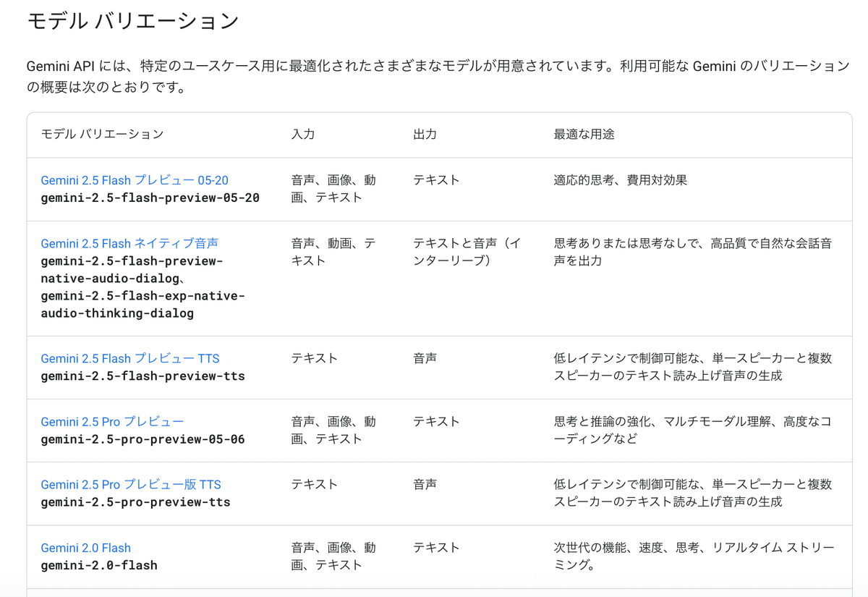
Task: Click the 出力 column header
Action: 425,135
